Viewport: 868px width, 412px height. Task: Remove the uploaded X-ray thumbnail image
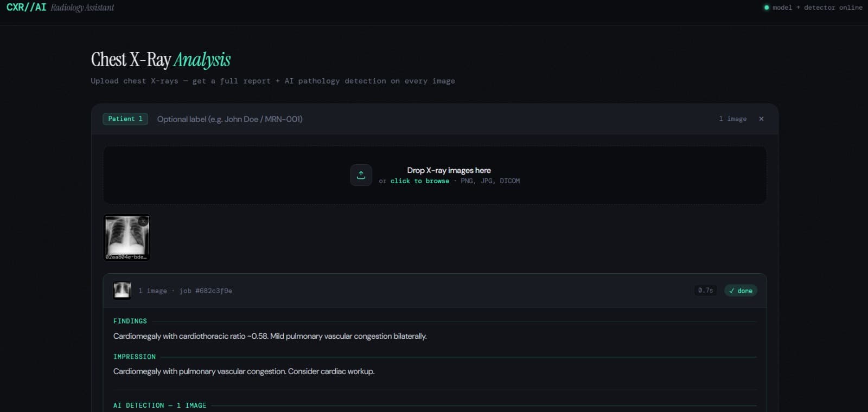(x=143, y=221)
